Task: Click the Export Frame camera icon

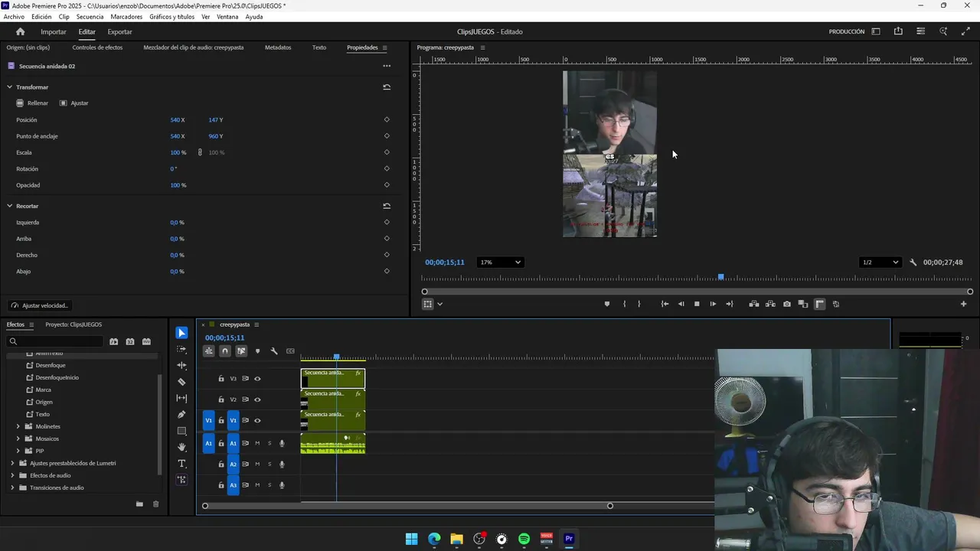Action: (786, 304)
